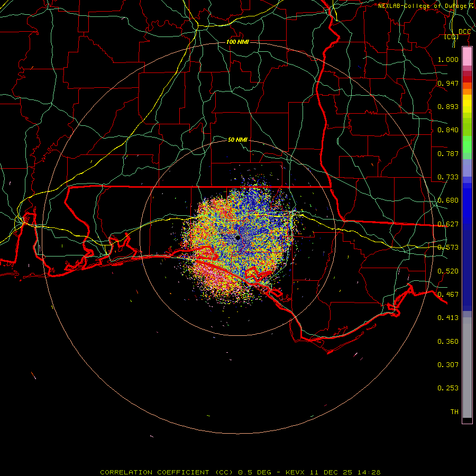476x476 pixels.
Task: Click the 0.5 DEG elevation text
Action: pos(255,472)
